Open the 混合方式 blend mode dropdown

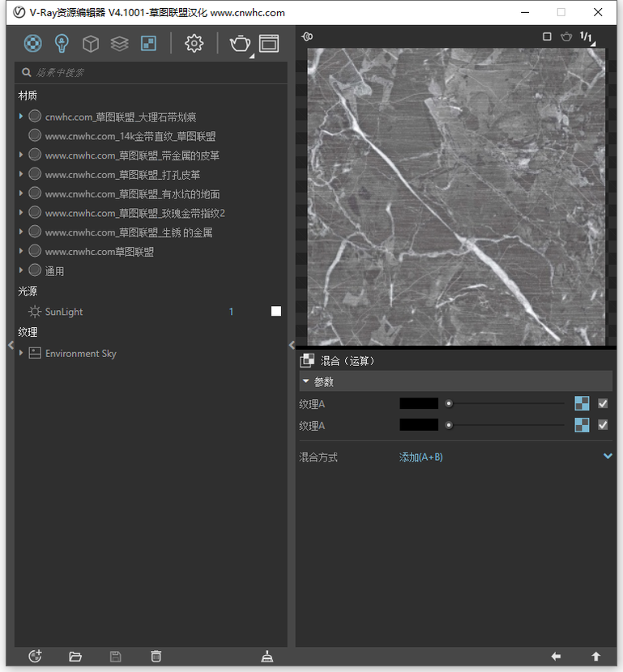click(608, 456)
